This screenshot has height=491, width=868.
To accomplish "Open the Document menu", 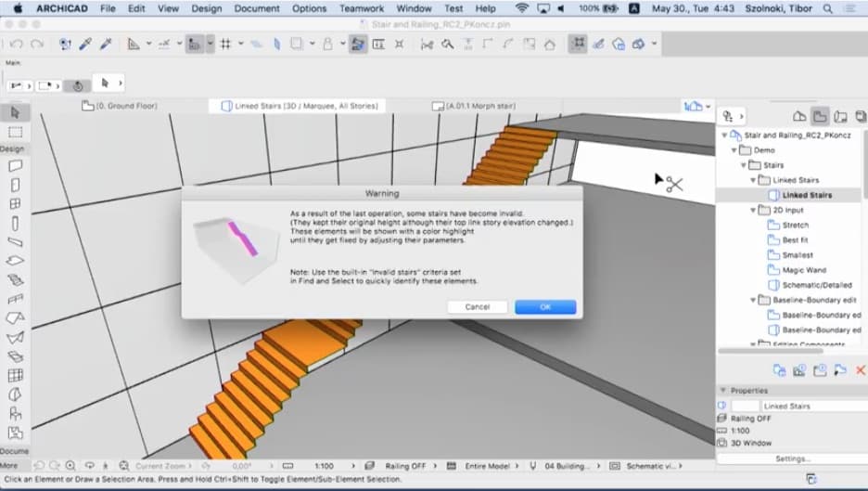I will pyautogui.click(x=257, y=8).
